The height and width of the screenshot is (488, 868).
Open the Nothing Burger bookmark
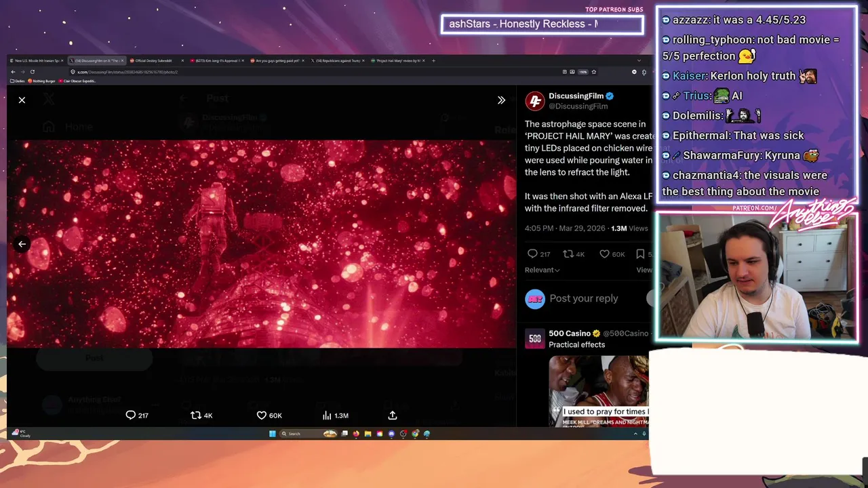(42, 81)
